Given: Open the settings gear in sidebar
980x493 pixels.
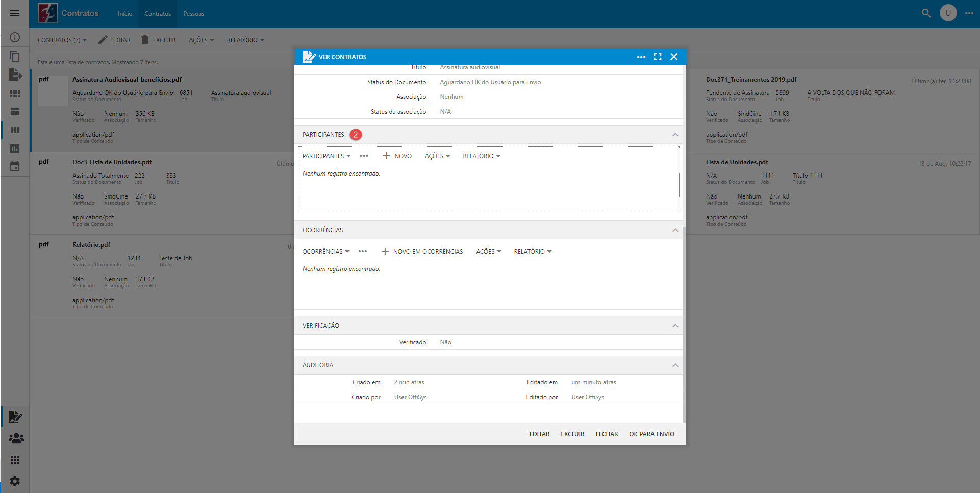Looking at the screenshot, I should click(x=15, y=481).
